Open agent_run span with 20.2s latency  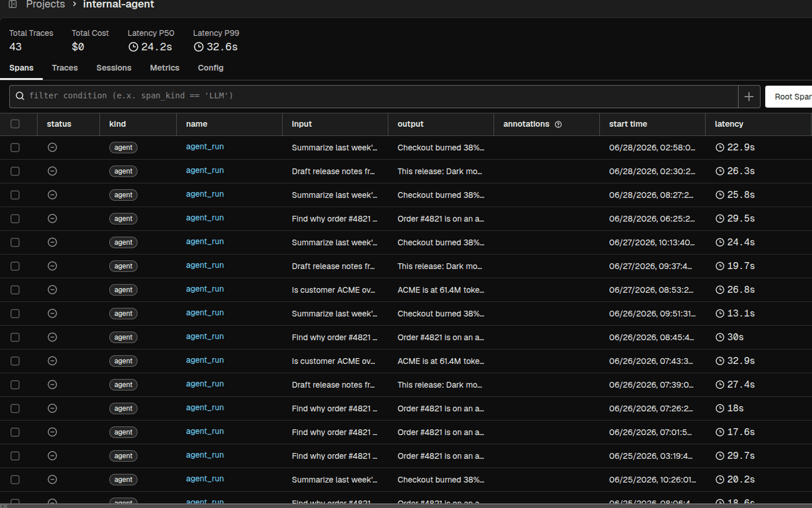tap(205, 479)
